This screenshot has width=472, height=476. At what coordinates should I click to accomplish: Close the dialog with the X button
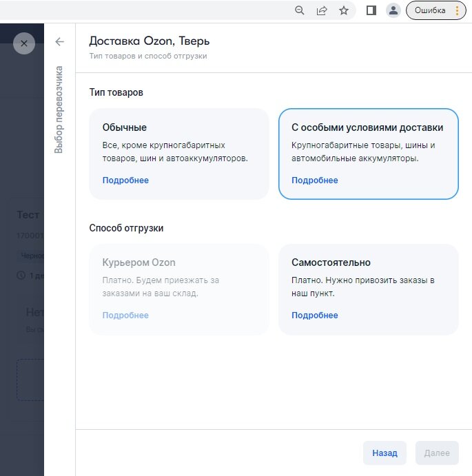coord(24,43)
